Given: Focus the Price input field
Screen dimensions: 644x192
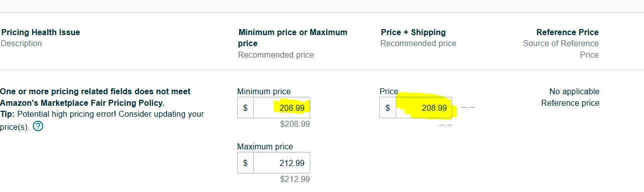Looking at the screenshot, I should (x=424, y=108).
